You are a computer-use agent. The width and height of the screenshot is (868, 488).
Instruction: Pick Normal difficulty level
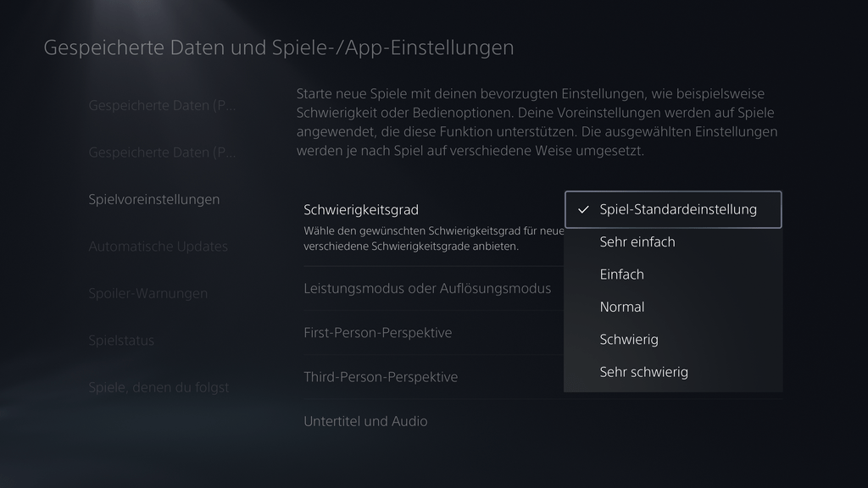673,307
